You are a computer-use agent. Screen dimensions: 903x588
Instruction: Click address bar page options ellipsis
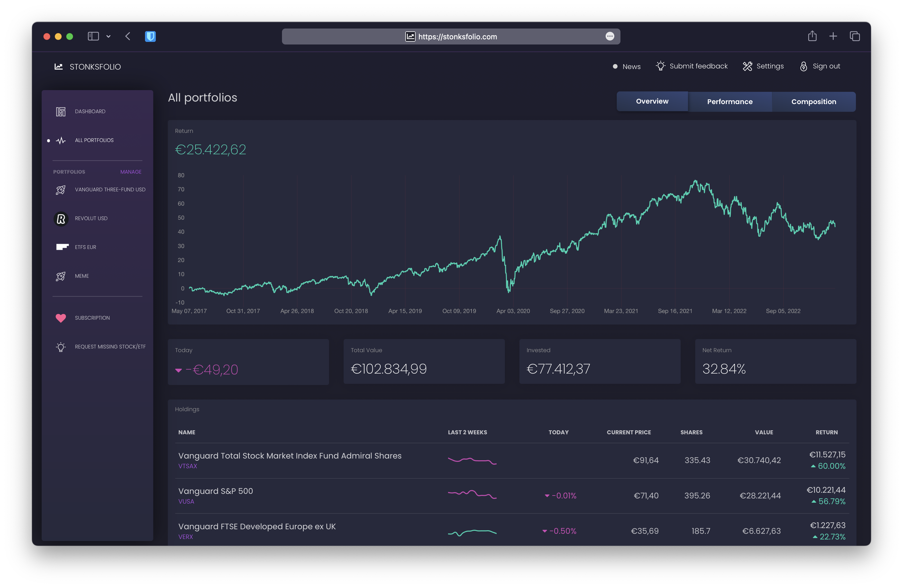click(610, 37)
